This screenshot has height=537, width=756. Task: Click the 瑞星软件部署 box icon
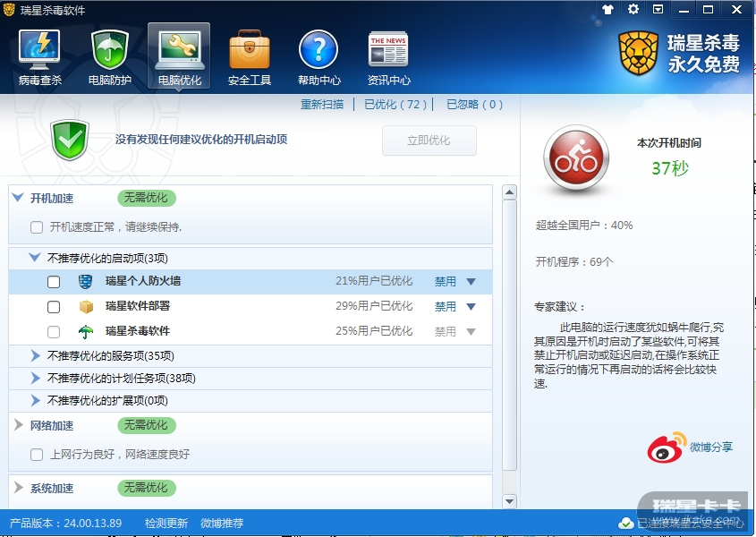tap(86, 306)
